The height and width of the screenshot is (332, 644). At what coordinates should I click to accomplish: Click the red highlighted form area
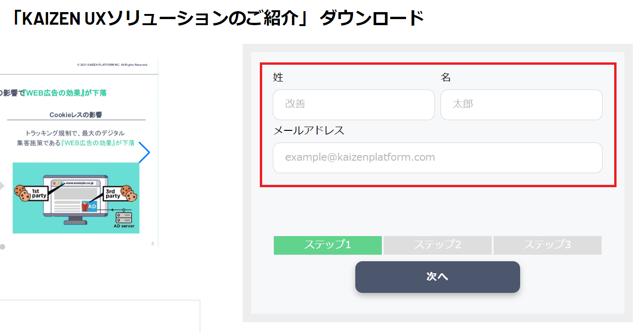coord(438,124)
